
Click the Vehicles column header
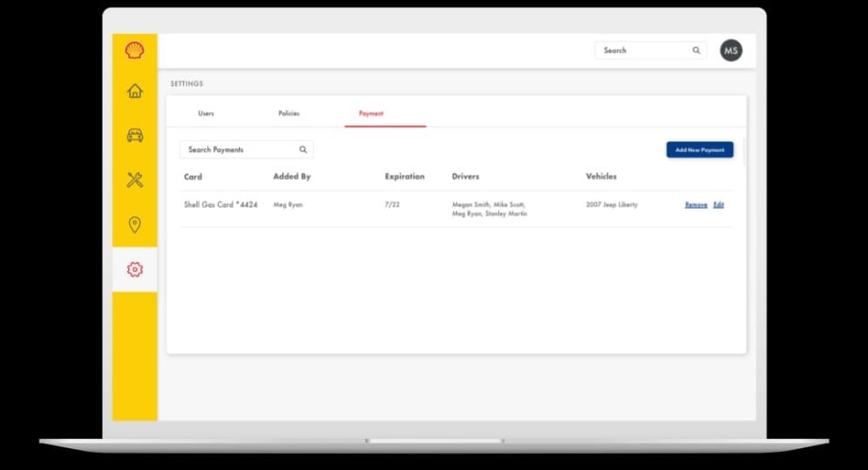(x=601, y=176)
